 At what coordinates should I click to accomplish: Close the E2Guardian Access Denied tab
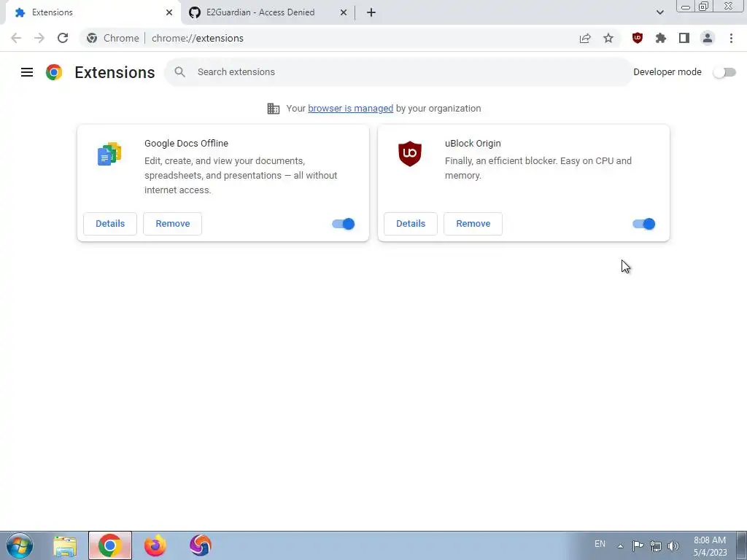click(344, 12)
